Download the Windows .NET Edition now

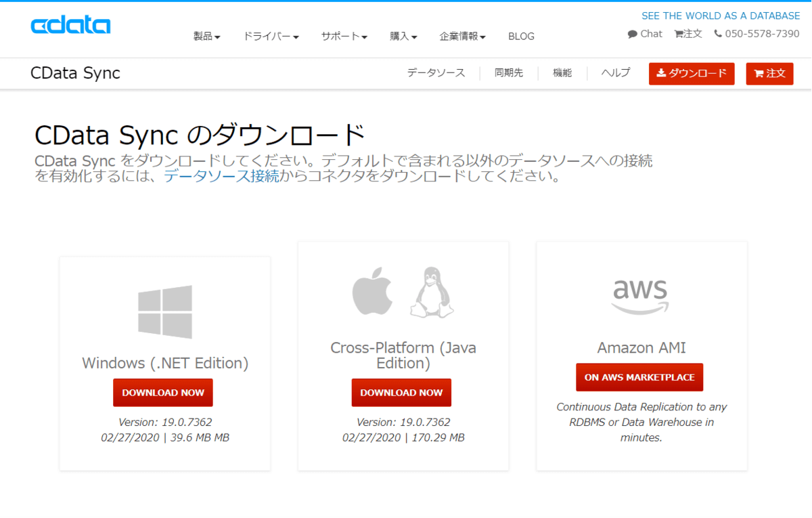[163, 393]
